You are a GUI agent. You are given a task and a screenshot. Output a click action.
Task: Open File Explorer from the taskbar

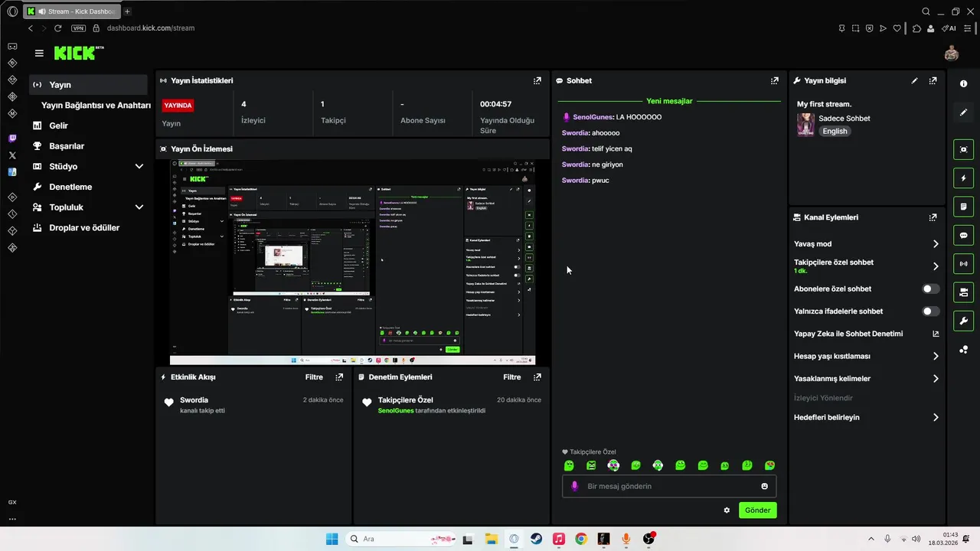(491, 539)
